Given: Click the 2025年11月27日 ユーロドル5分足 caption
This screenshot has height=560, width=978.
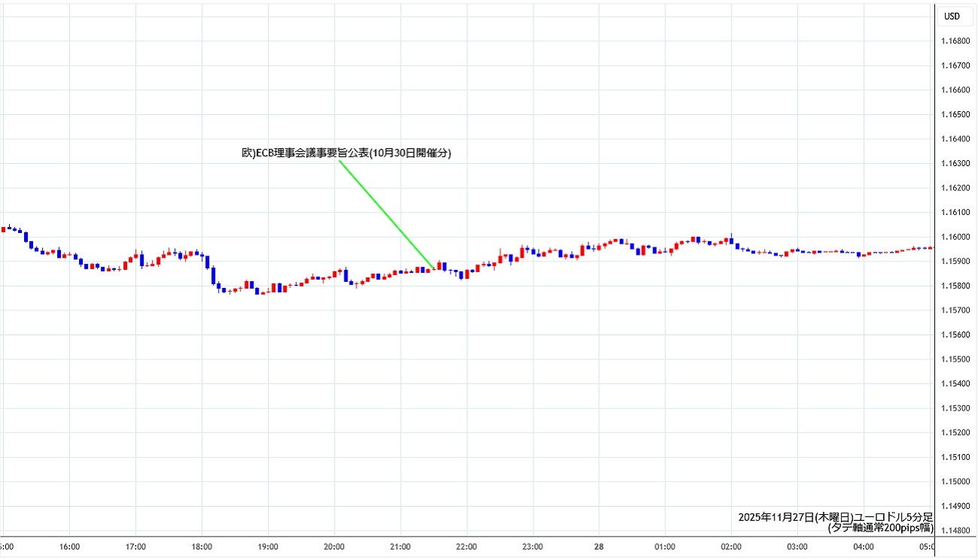Looking at the screenshot, I should pos(835,517).
